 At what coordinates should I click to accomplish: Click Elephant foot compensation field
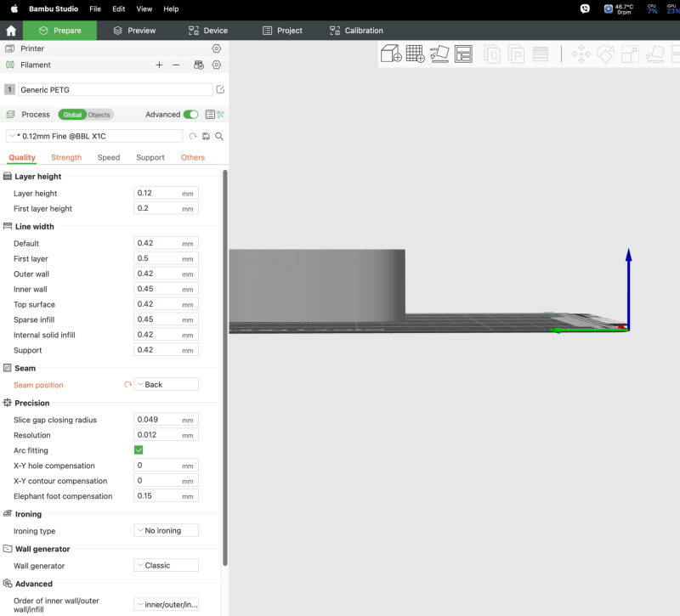[166, 495]
